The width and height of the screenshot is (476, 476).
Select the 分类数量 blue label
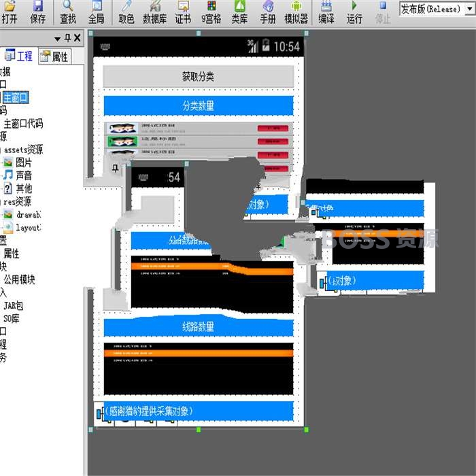(199, 105)
